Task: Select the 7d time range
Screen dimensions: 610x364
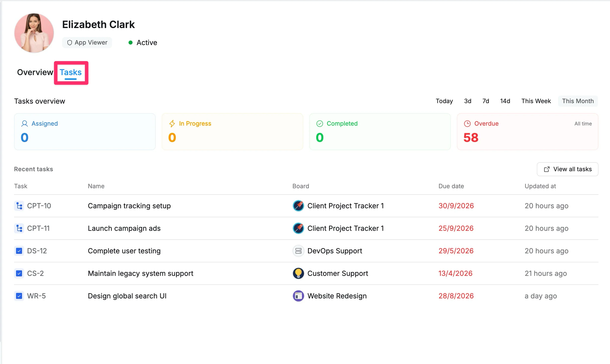Action: click(486, 101)
